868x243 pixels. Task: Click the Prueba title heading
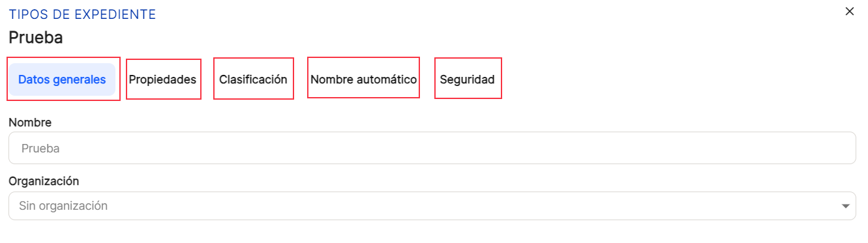(36, 37)
